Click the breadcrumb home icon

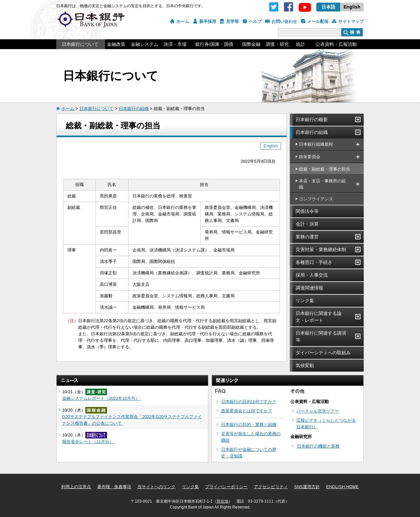pyautogui.click(x=58, y=109)
